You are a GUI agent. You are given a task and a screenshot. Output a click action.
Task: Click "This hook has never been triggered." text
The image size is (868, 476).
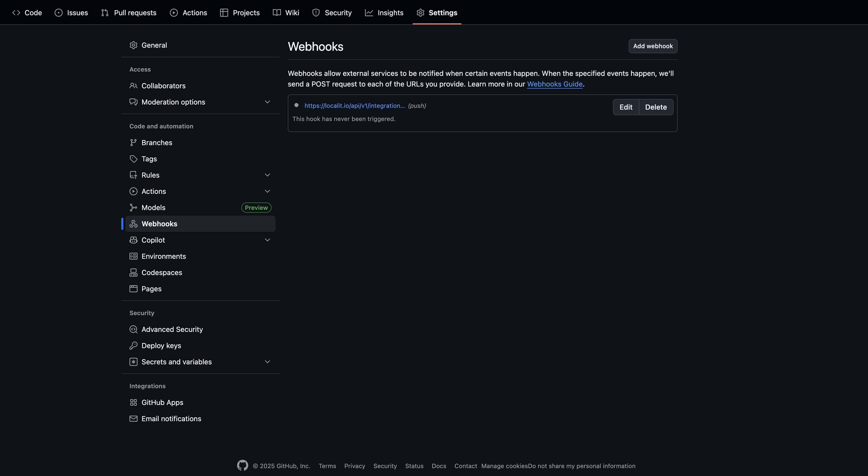[x=344, y=119]
